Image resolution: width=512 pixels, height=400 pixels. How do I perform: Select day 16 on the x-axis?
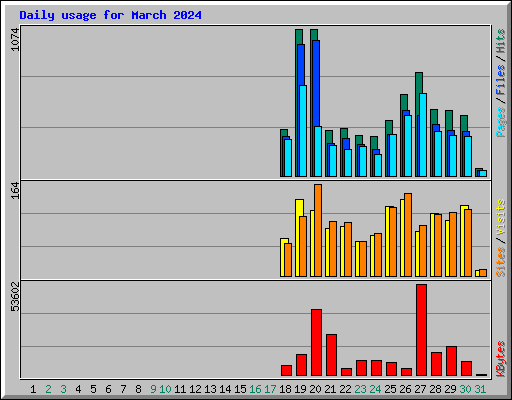tap(255, 389)
